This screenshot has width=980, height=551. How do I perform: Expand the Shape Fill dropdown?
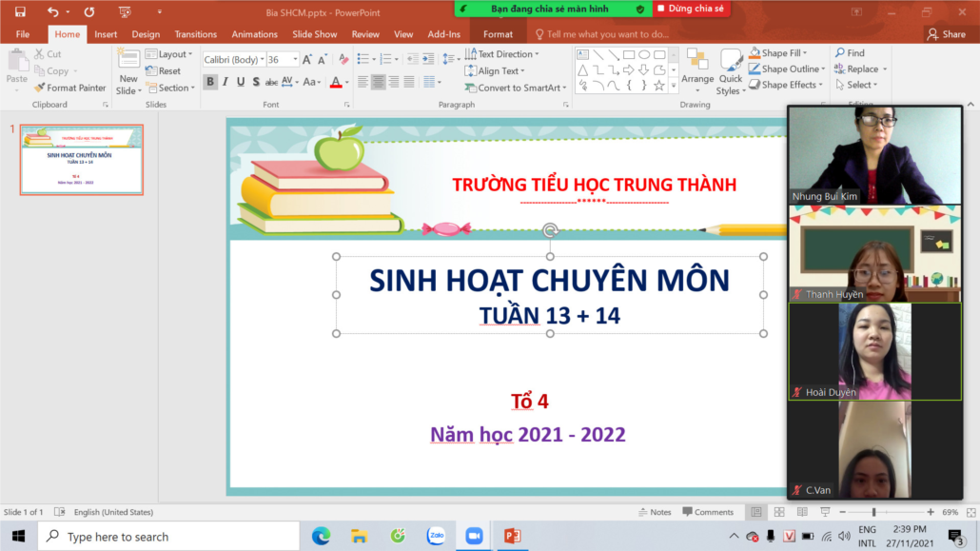(x=804, y=53)
